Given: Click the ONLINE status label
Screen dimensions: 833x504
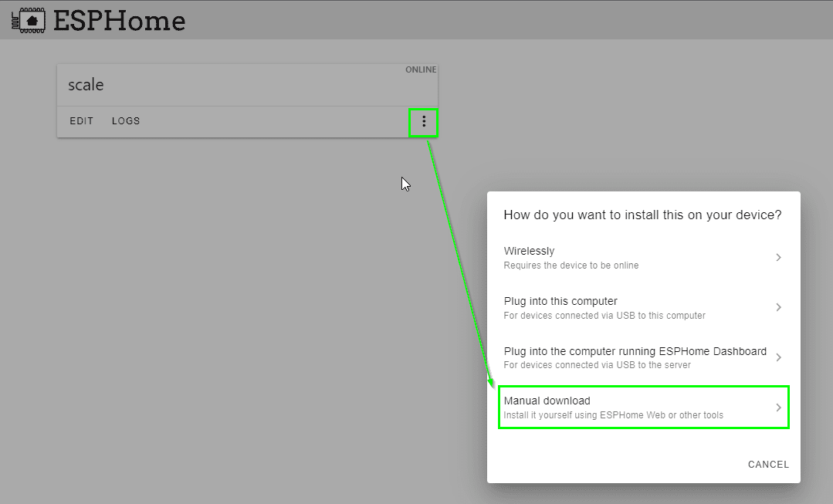Looking at the screenshot, I should pyautogui.click(x=421, y=69).
